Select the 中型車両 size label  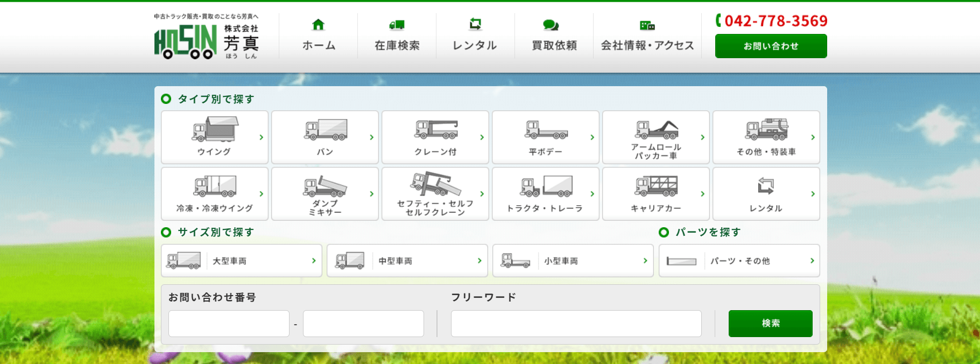pos(395,261)
